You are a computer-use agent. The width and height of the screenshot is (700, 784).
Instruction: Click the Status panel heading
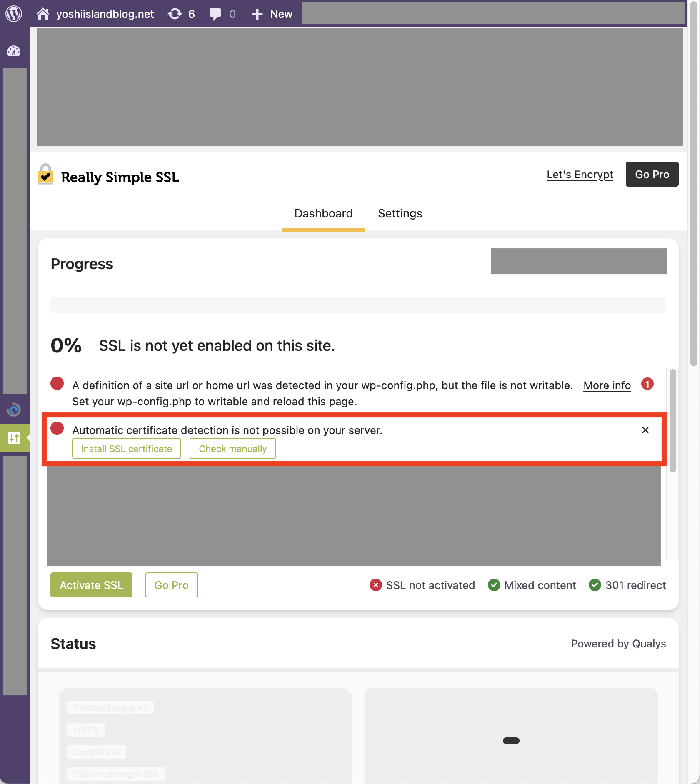(x=73, y=644)
